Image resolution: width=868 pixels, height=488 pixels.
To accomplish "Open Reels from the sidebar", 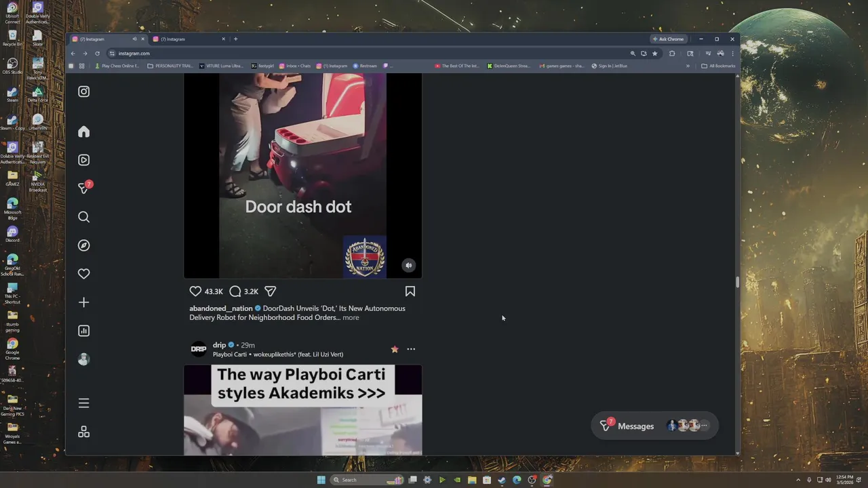I will pos(83,160).
